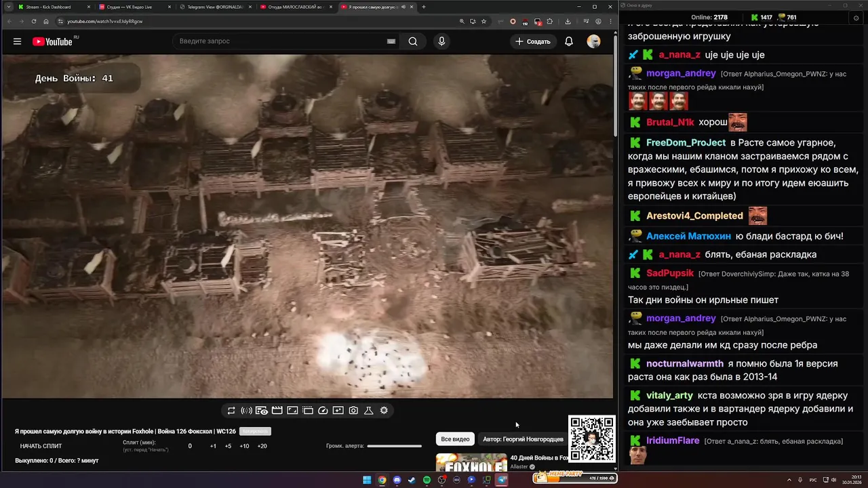
Task: Open Discord from the taskbar
Action: pos(397,480)
